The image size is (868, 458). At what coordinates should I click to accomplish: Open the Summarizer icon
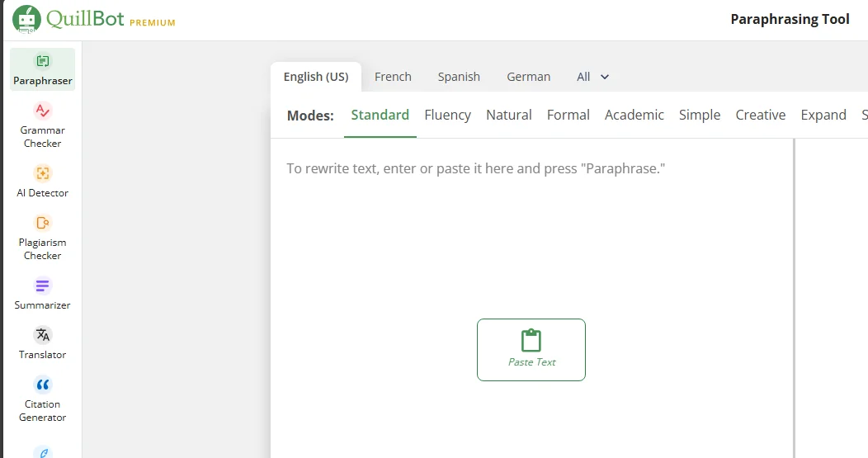coord(43,286)
